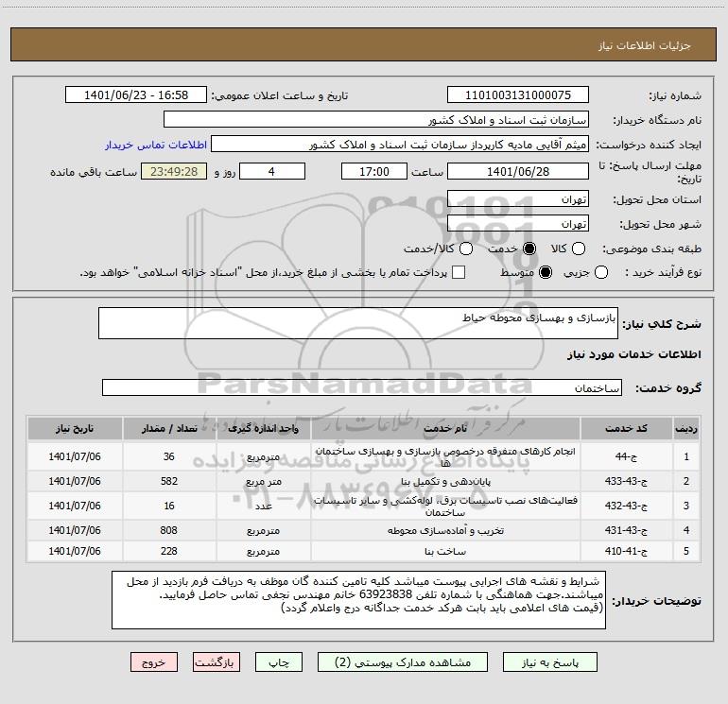Click service code ج-41-410 cell

coord(626,551)
